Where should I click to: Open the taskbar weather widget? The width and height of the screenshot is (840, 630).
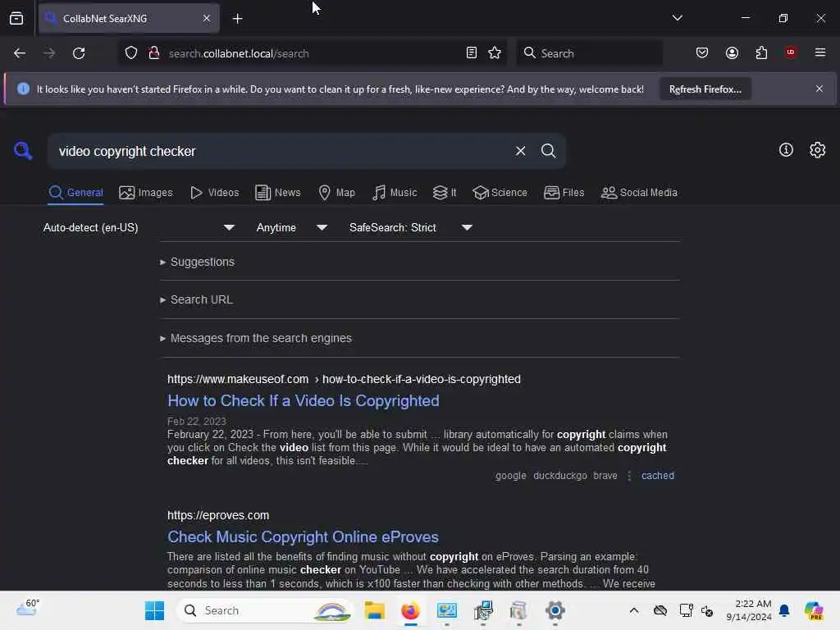point(27,609)
